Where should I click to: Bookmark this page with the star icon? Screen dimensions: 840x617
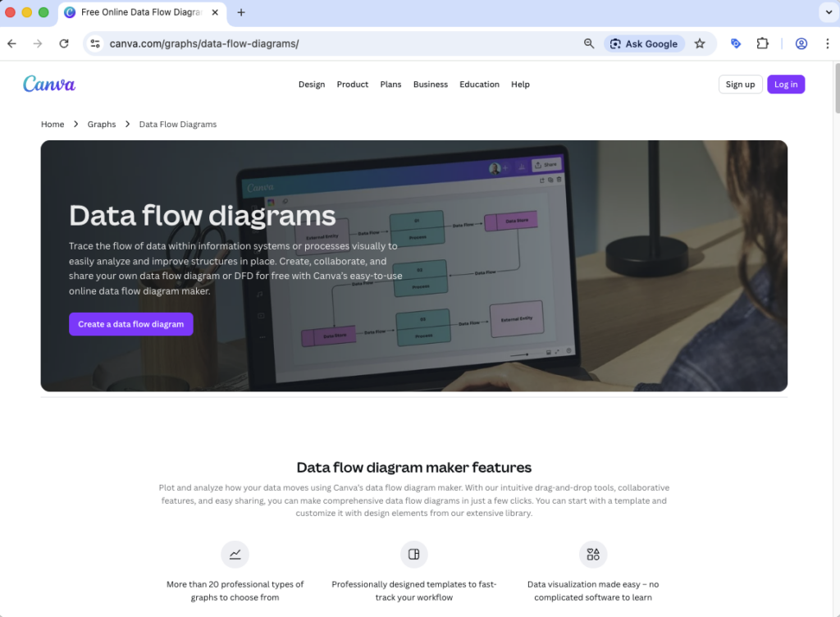coord(700,43)
